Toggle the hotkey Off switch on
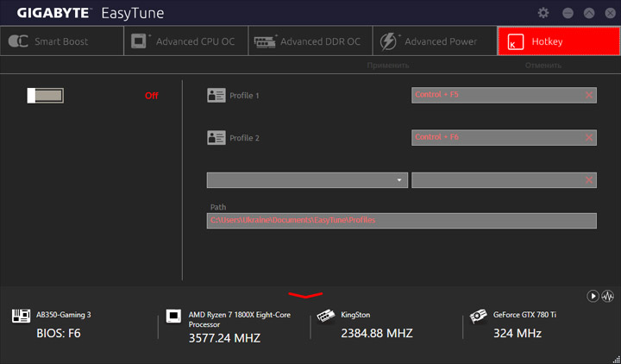 click(45, 96)
